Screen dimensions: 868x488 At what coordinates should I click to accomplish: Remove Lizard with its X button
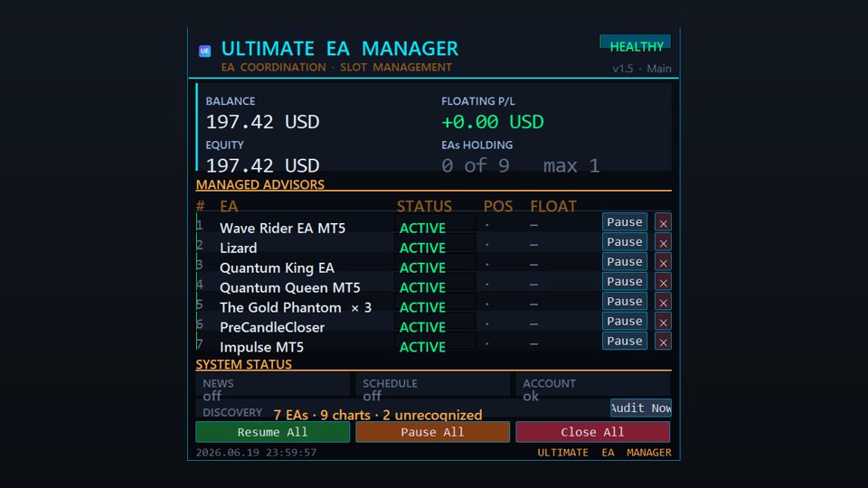663,242
